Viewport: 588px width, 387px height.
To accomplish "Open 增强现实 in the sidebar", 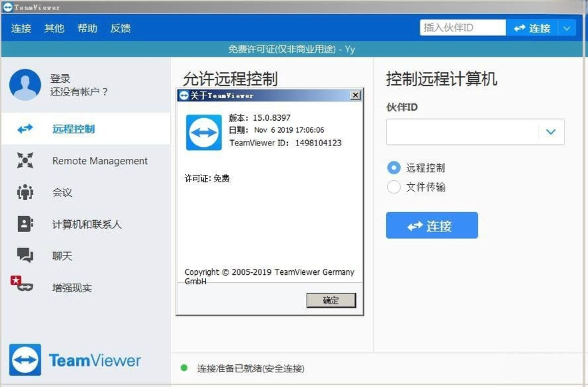I will click(x=86, y=288).
